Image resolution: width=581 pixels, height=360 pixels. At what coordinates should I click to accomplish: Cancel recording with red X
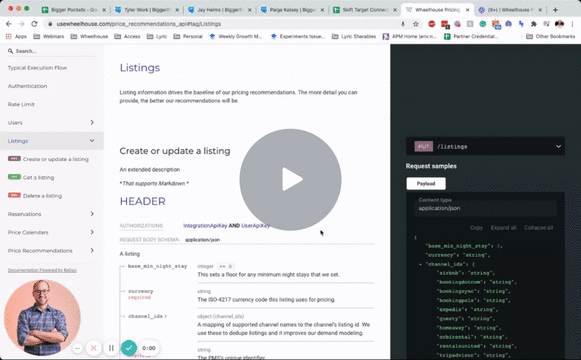[93, 348]
